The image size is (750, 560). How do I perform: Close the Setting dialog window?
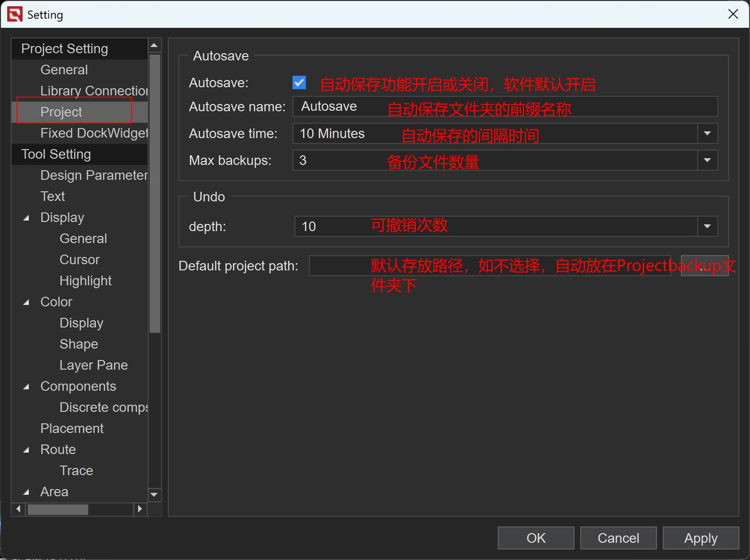pyautogui.click(x=733, y=14)
